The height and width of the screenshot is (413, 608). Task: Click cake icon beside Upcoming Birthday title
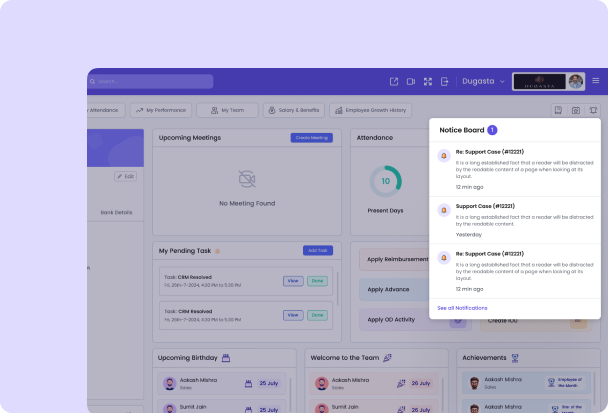coord(226,358)
